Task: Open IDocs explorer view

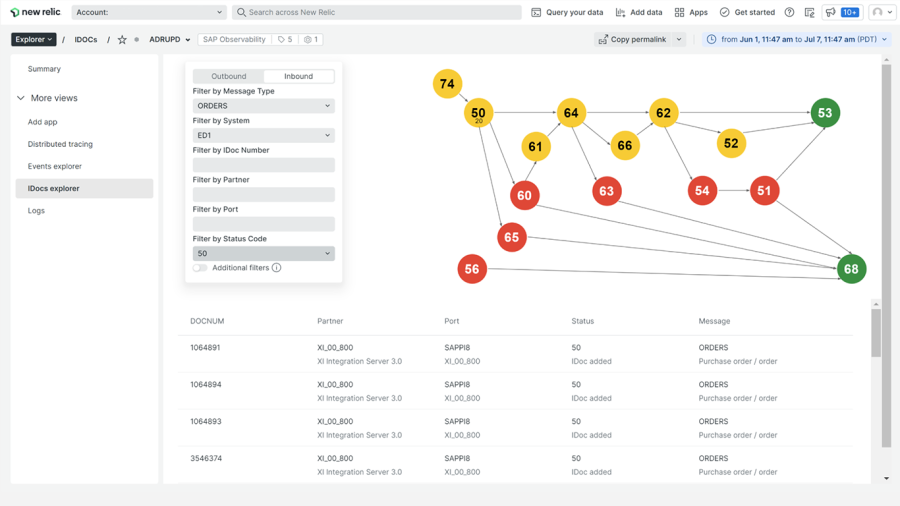Action: coord(84,188)
